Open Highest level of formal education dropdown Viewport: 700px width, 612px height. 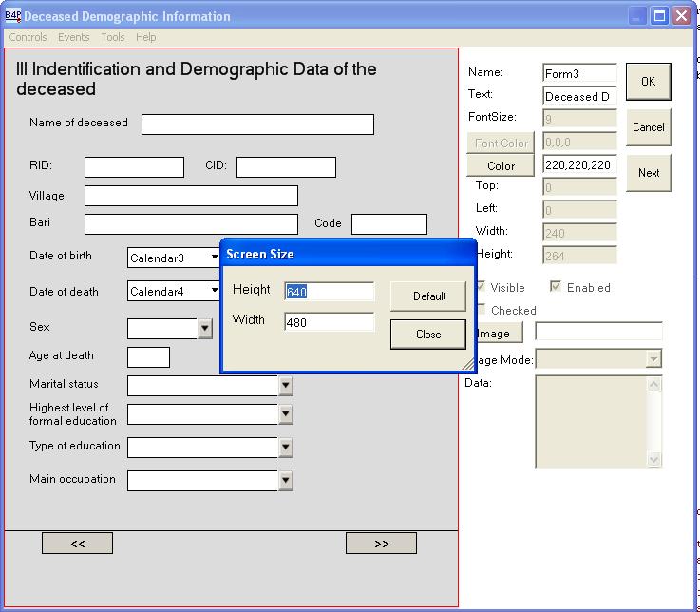pyautogui.click(x=286, y=414)
